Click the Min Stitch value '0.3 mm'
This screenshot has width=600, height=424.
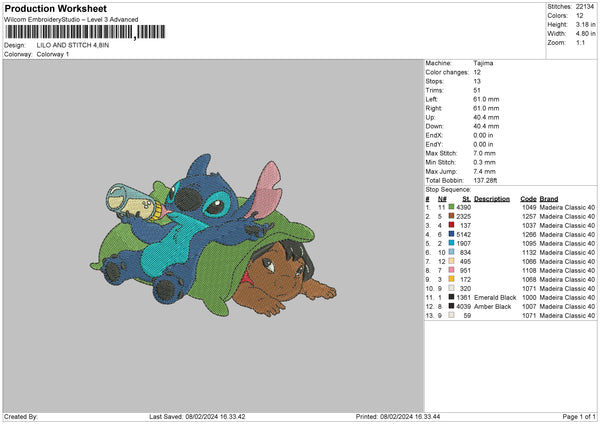(x=484, y=162)
